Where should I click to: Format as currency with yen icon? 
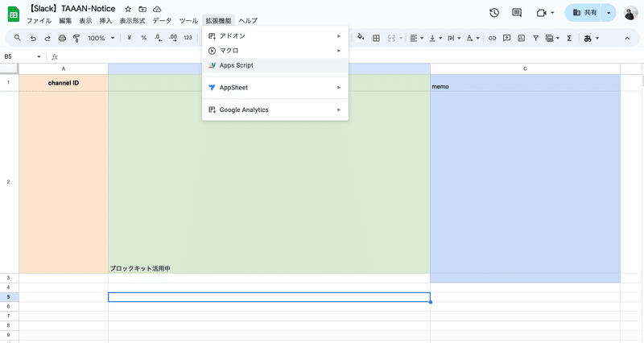129,38
